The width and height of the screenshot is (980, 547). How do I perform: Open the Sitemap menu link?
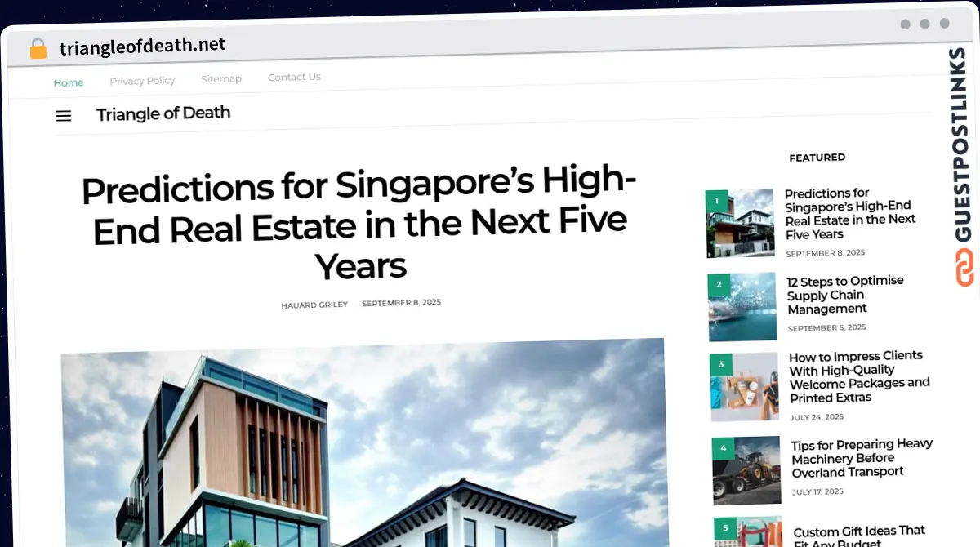pos(221,79)
